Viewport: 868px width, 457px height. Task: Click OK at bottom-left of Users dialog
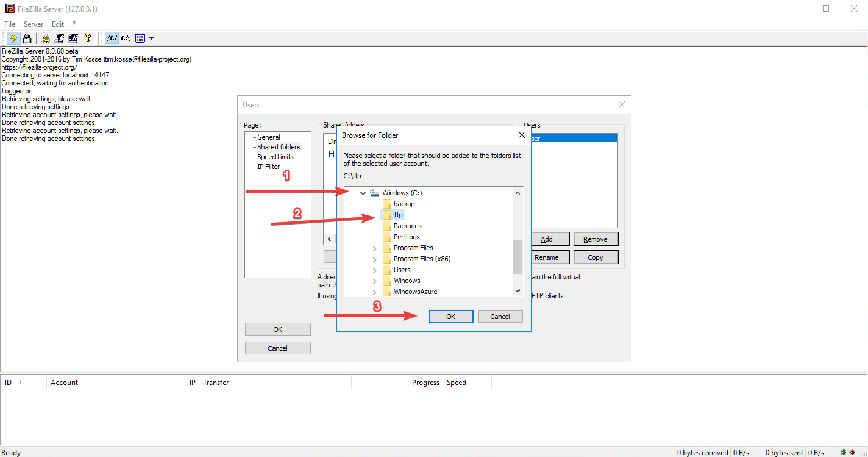coord(278,329)
